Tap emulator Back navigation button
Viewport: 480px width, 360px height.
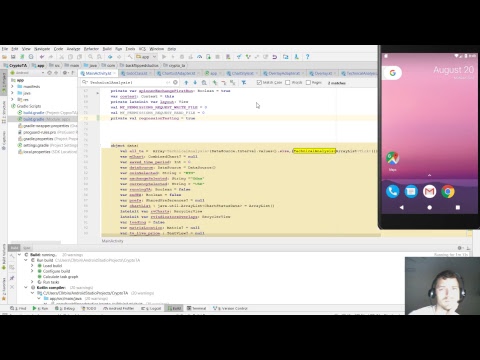point(401,207)
